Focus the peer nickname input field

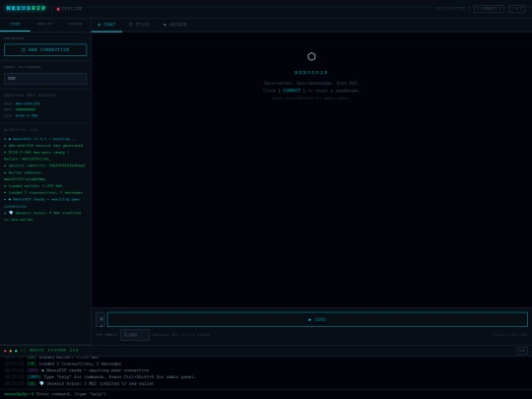[x=45, y=79]
